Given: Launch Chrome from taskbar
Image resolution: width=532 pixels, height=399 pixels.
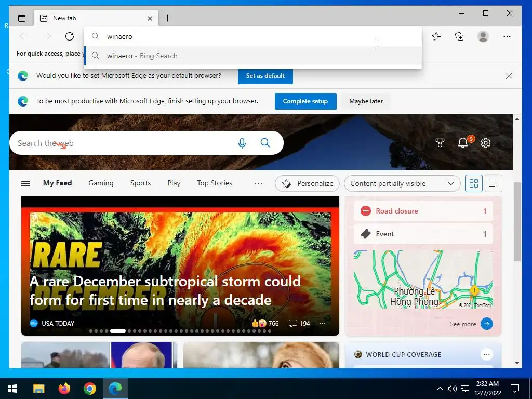Looking at the screenshot, I should (90, 389).
